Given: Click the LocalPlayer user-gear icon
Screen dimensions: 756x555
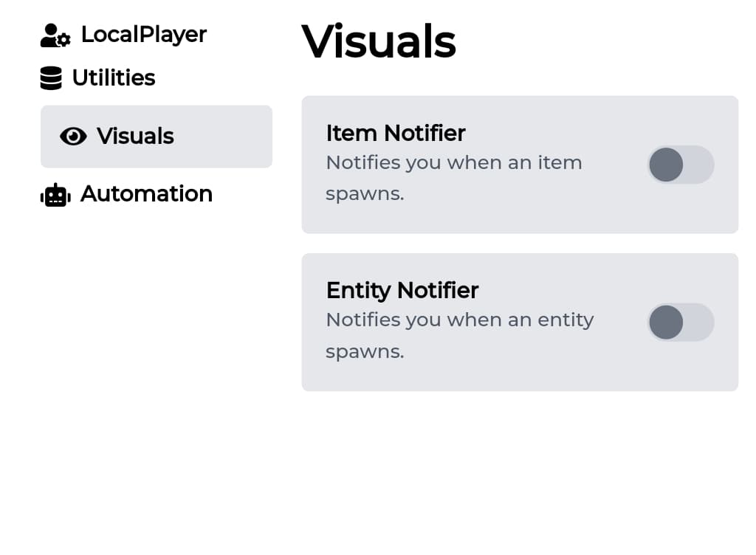Looking at the screenshot, I should (55, 35).
